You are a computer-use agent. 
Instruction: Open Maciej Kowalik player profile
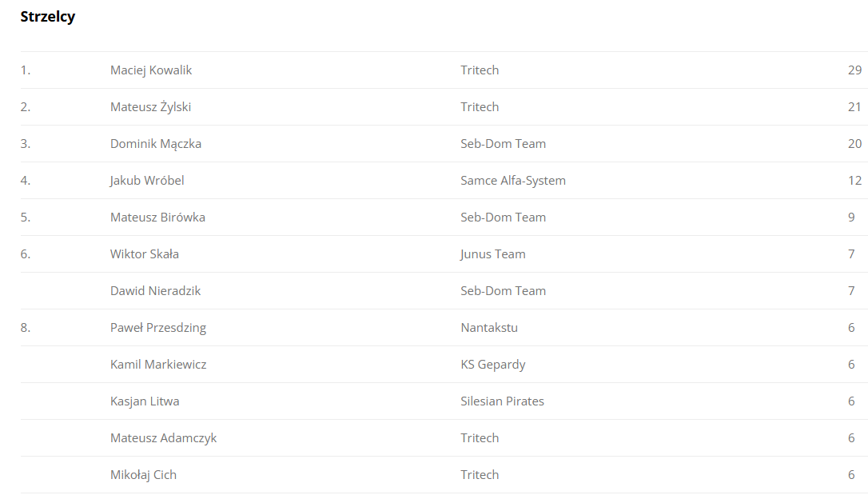pyautogui.click(x=150, y=70)
